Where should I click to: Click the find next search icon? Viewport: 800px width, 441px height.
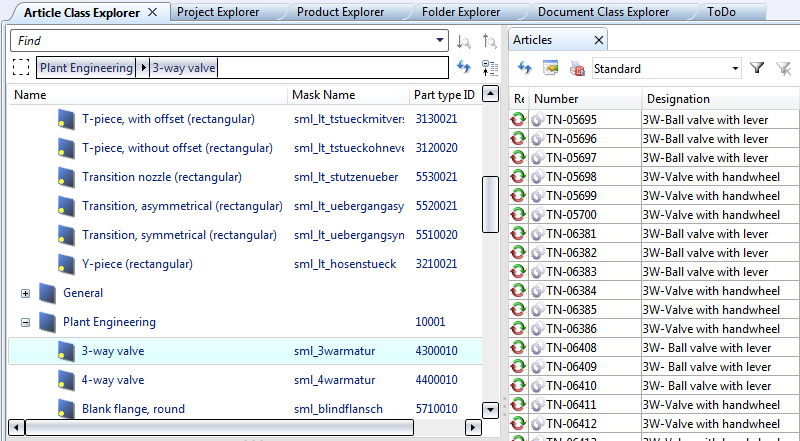463,41
